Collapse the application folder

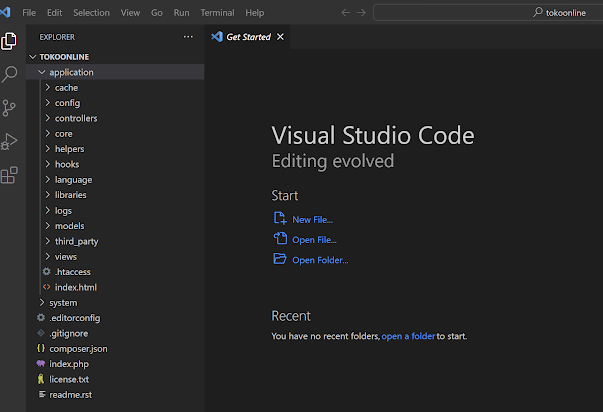tap(42, 72)
